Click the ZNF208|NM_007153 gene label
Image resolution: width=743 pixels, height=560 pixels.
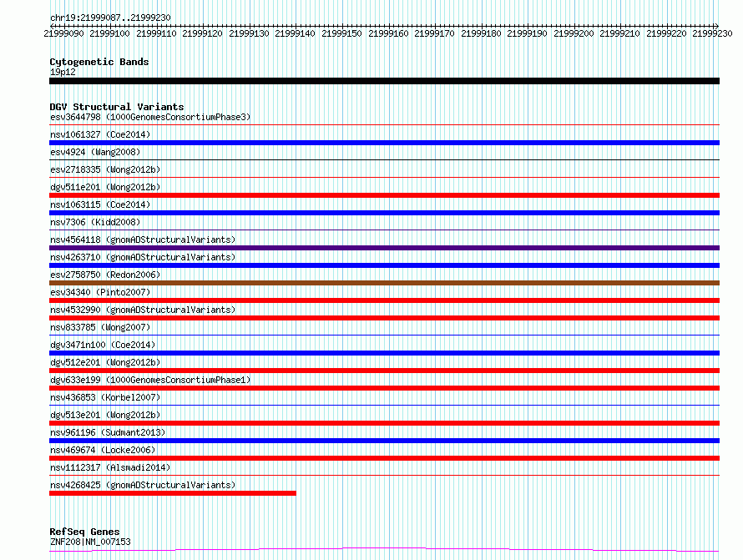(90, 542)
